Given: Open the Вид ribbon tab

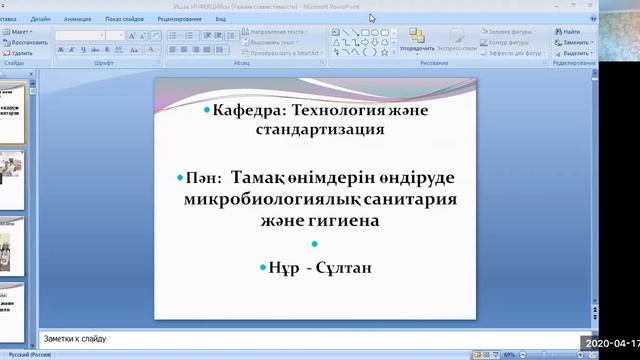Looking at the screenshot, I should [x=220, y=19].
